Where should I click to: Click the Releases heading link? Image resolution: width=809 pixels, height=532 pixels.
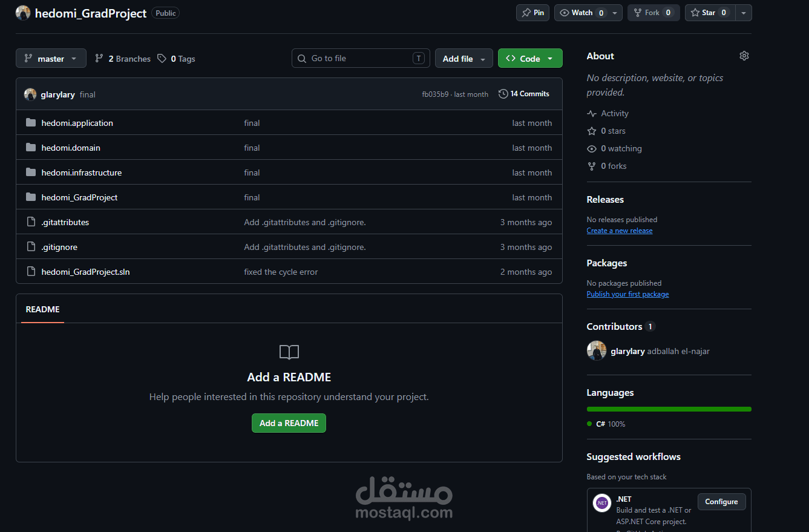(605, 200)
